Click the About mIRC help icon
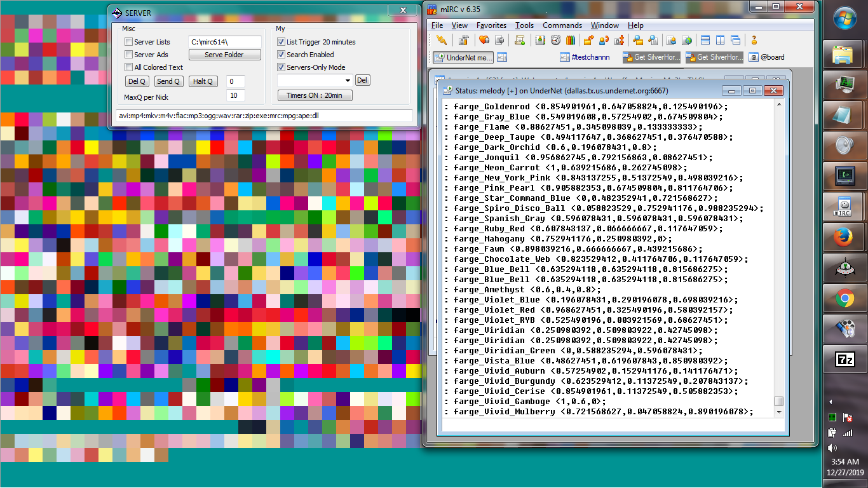 coord(754,41)
